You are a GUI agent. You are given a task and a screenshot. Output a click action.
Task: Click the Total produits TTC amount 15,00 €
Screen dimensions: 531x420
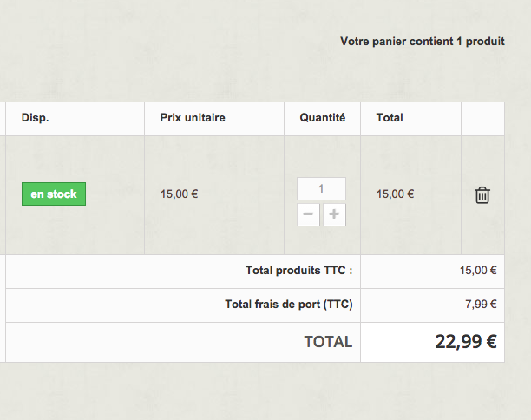point(478,271)
